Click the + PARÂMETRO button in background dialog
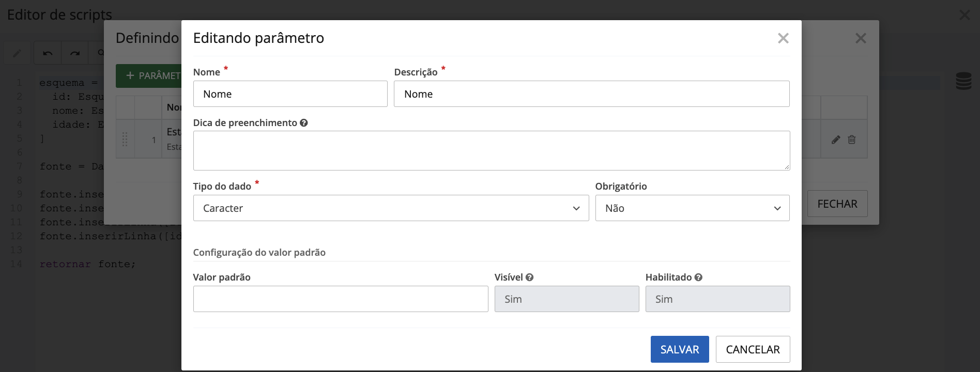Viewport: 980px width, 372px height. click(149, 75)
